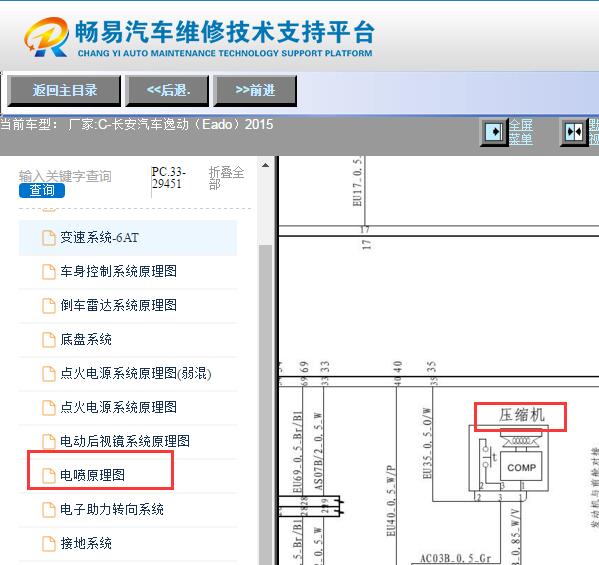Click the document icon beside 车身控制系统原理图
The height and width of the screenshot is (565, 599).
pos(49,272)
